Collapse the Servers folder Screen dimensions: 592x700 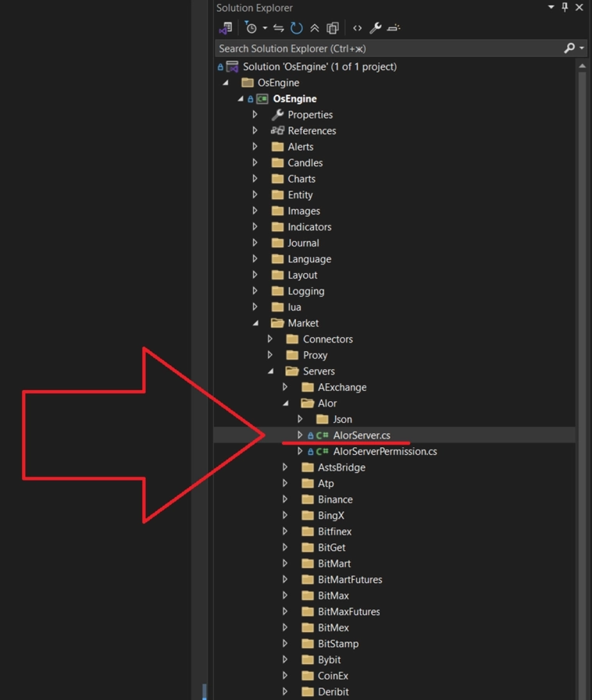pyautogui.click(x=271, y=371)
